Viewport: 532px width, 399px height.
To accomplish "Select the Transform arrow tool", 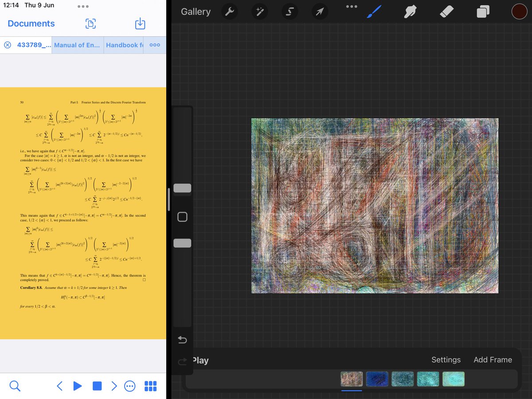I will pos(320,12).
